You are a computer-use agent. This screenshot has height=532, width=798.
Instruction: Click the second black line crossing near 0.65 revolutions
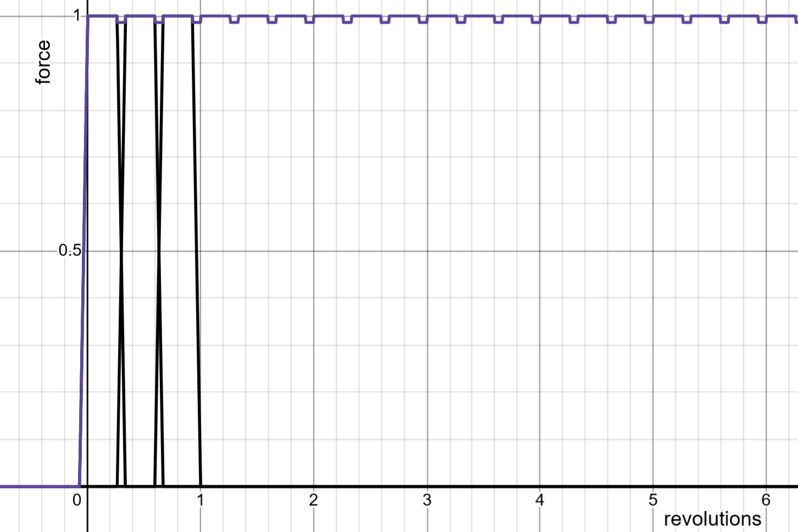coord(159,250)
